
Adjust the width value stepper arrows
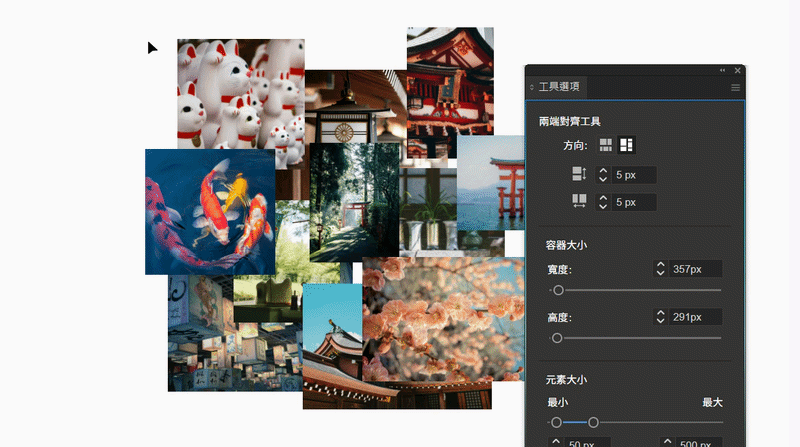[660, 269]
